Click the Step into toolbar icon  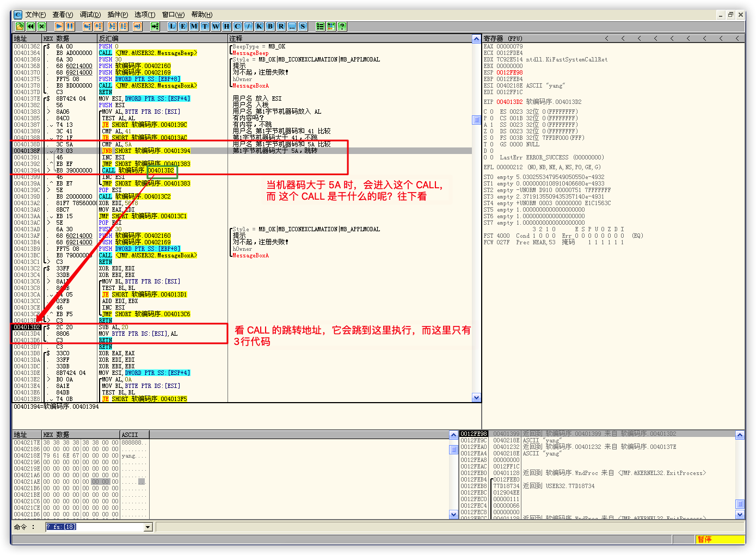point(87,26)
